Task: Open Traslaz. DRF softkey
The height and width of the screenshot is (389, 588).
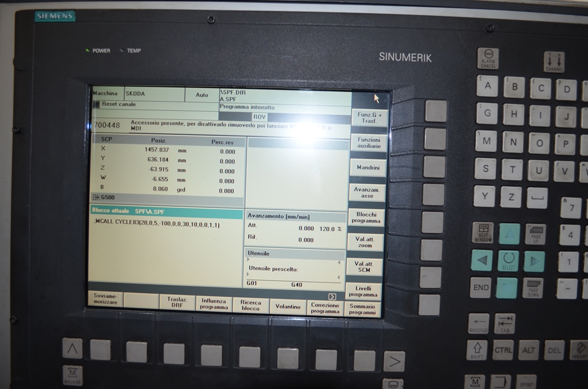Action: click(177, 302)
